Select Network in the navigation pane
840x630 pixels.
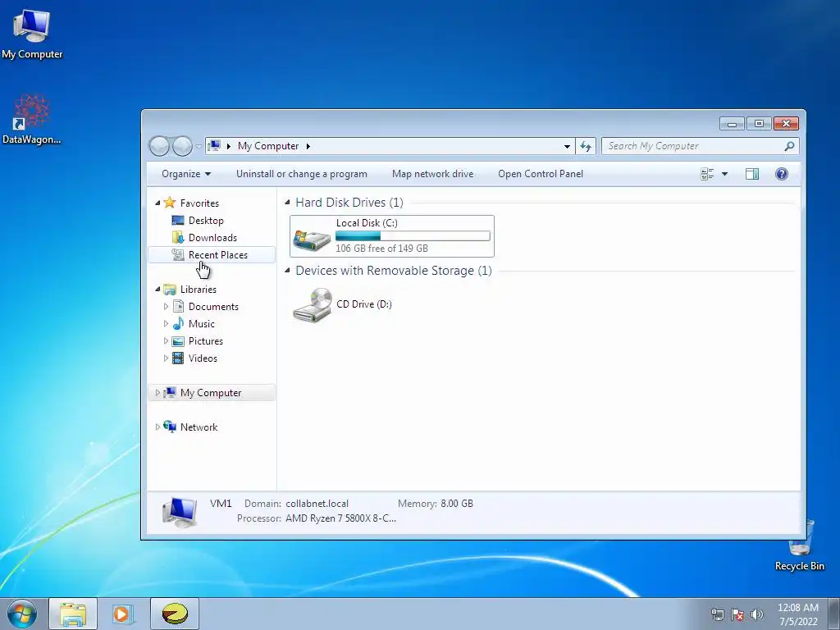199,427
